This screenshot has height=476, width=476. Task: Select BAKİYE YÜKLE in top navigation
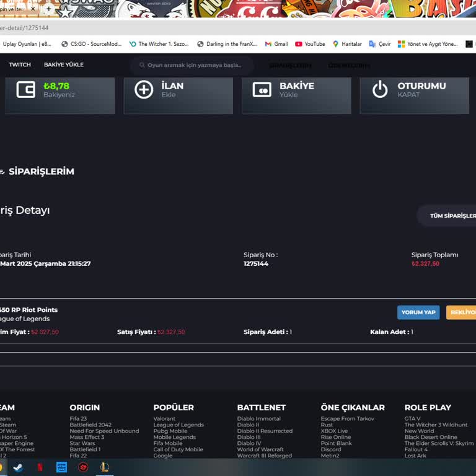click(x=63, y=64)
